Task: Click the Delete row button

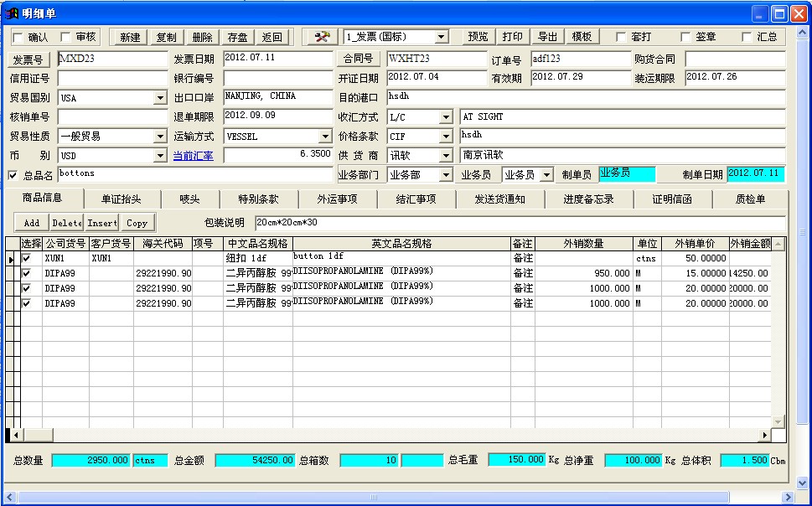Action: click(67, 223)
